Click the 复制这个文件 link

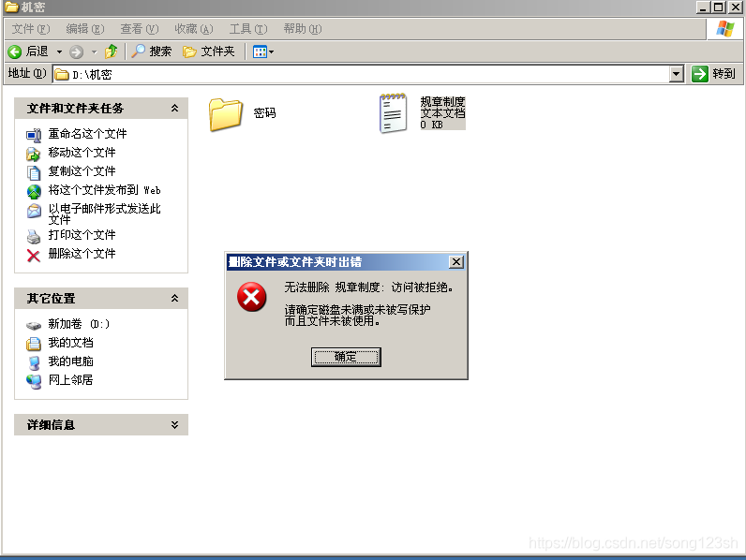(82, 171)
